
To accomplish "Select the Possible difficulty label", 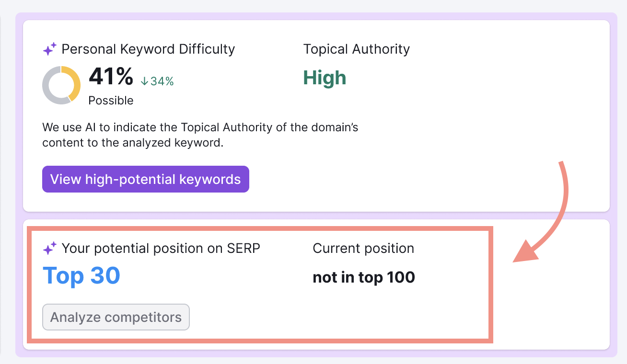I will (x=111, y=100).
